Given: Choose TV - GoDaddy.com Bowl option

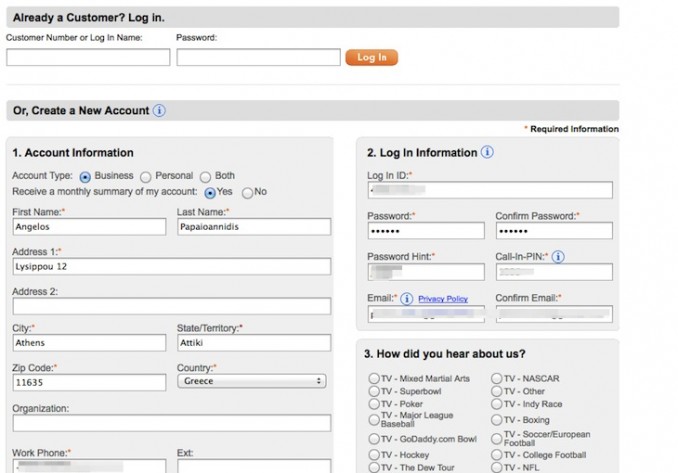Looking at the screenshot, I should coord(374,439).
